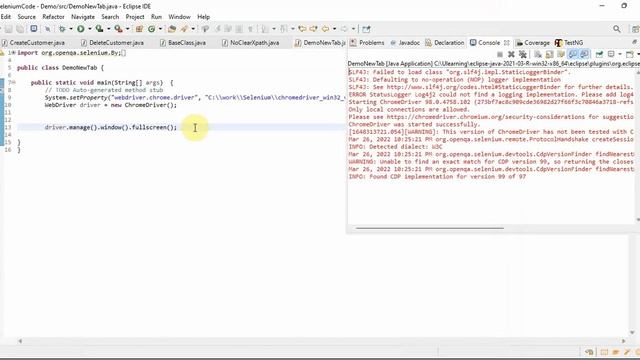Click the close X on Console tab
The width and height of the screenshot is (640, 360).
507,42
